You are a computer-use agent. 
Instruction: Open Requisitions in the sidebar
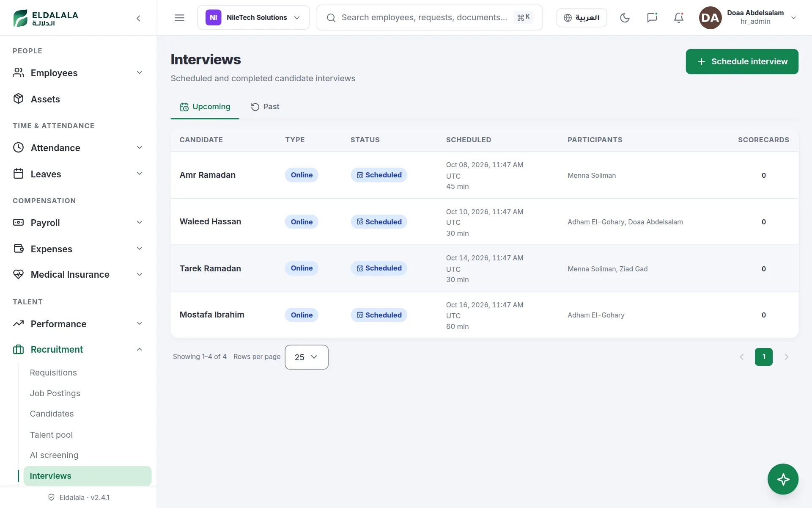(x=53, y=373)
